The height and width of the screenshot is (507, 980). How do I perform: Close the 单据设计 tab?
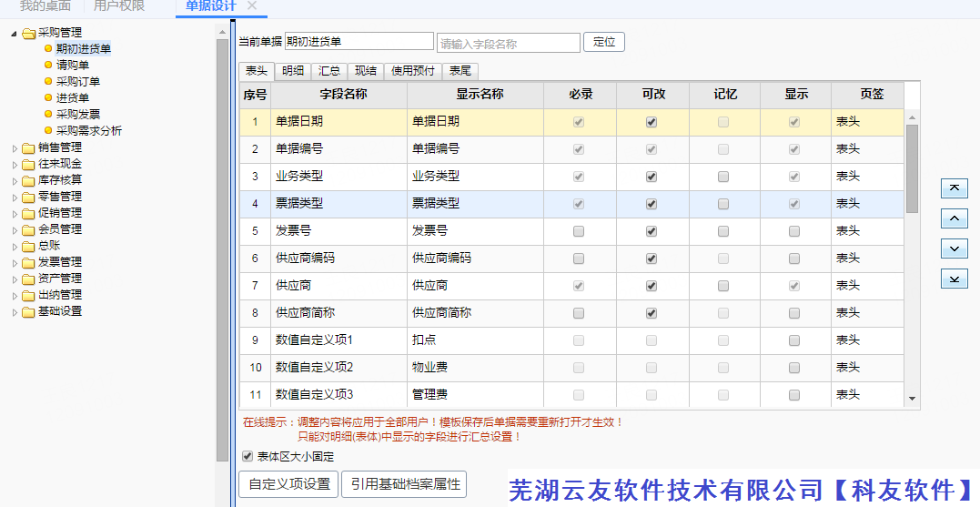252,5
